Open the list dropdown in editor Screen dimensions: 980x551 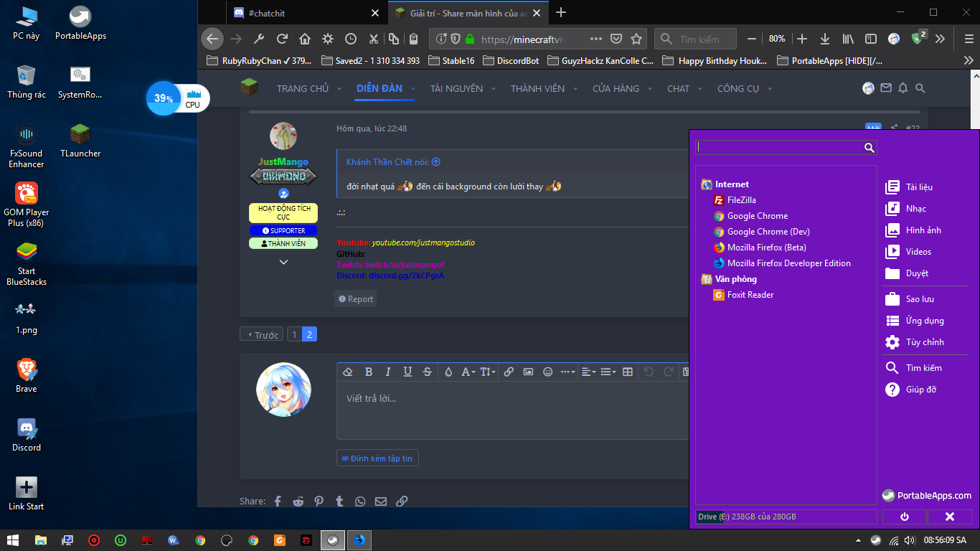(608, 372)
